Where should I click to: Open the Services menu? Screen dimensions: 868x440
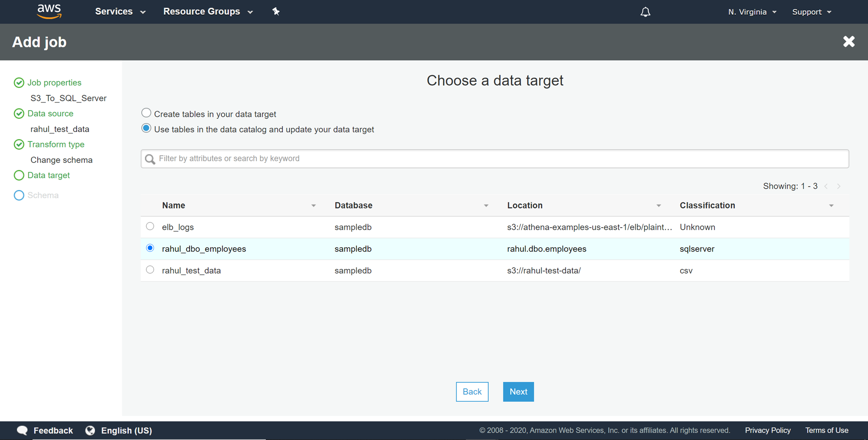pyautogui.click(x=120, y=12)
